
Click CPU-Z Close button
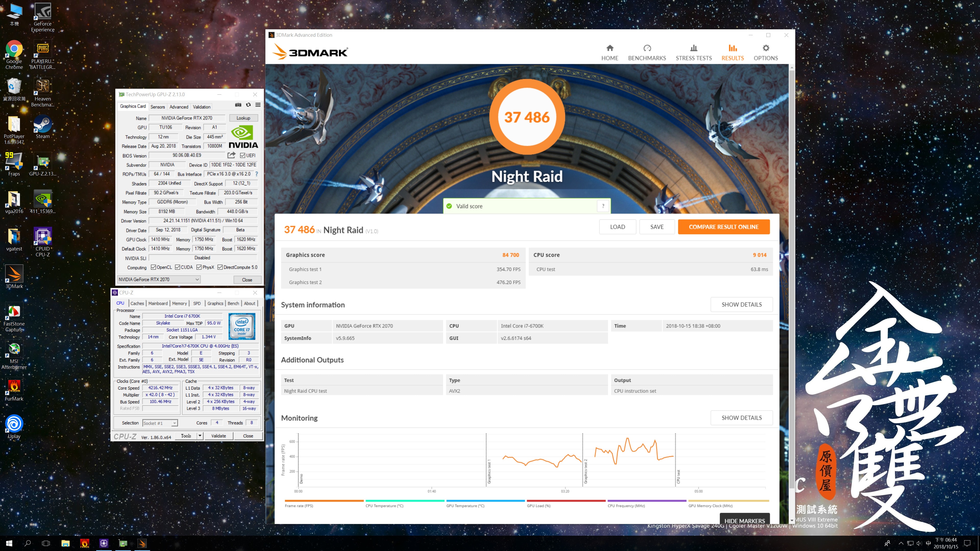(x=248, y=436)
